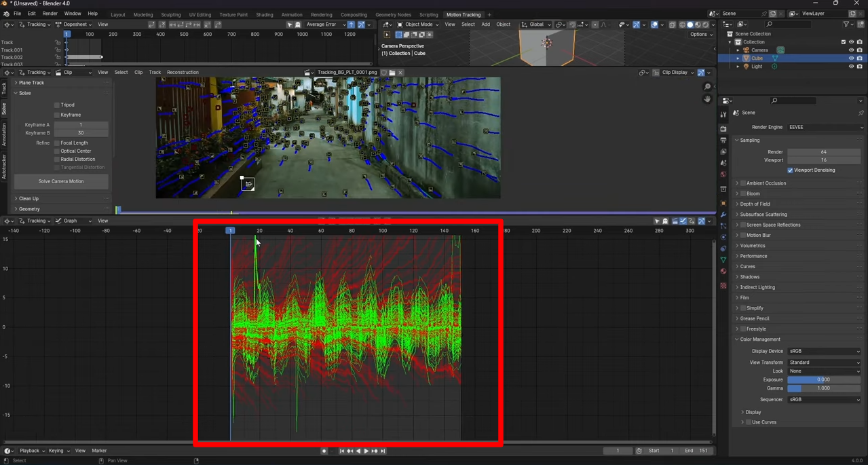Adjust the Gamma slider value
The width and height of the screenshot is (868, 465).
point(824,388)
